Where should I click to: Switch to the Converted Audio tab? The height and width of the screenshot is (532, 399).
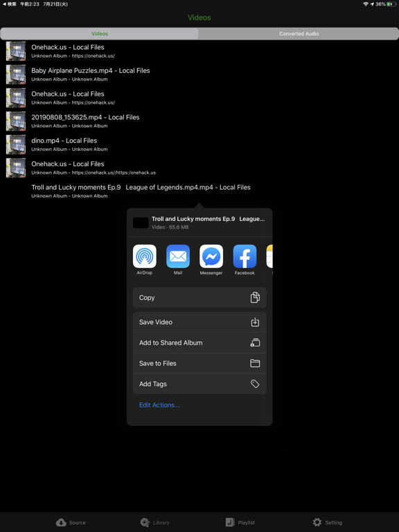pyautogui.click(x=299, y=33)
